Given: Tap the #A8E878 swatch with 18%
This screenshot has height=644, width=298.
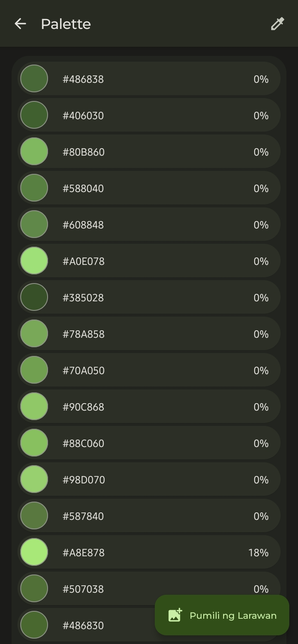Looking at the screenshot, I should [x=34, y=552].
